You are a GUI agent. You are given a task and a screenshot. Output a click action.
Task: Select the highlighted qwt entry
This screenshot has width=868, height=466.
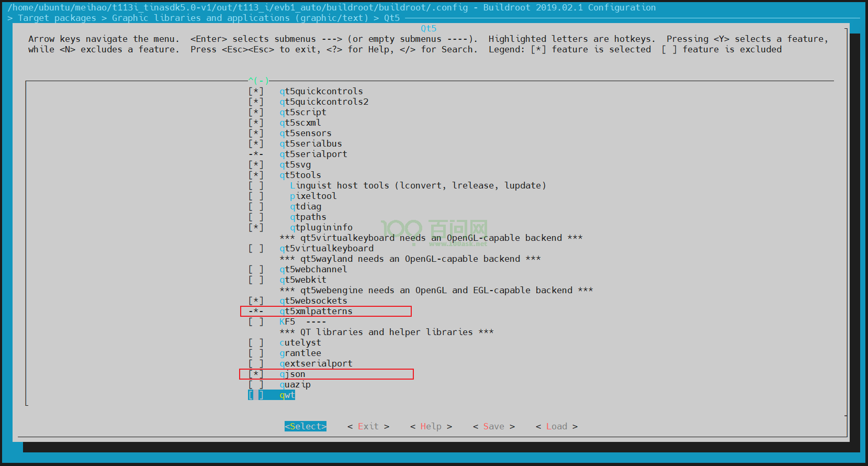pyautogui.click(x=287, y=395)
